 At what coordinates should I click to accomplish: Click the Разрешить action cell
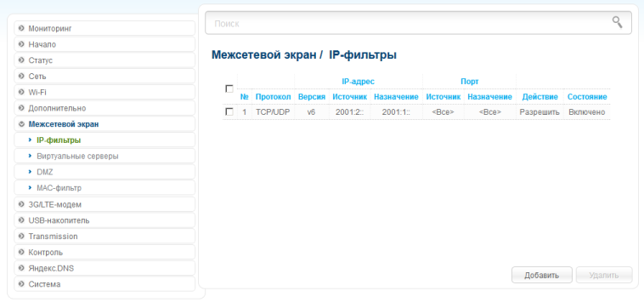click(x=539, y=111)
